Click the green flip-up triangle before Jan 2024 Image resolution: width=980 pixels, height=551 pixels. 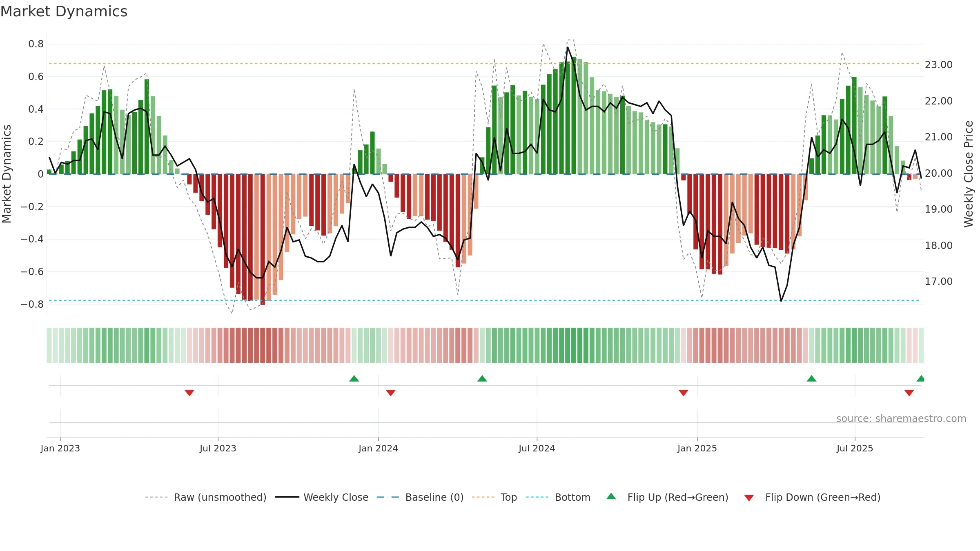(x=354, y=379)
